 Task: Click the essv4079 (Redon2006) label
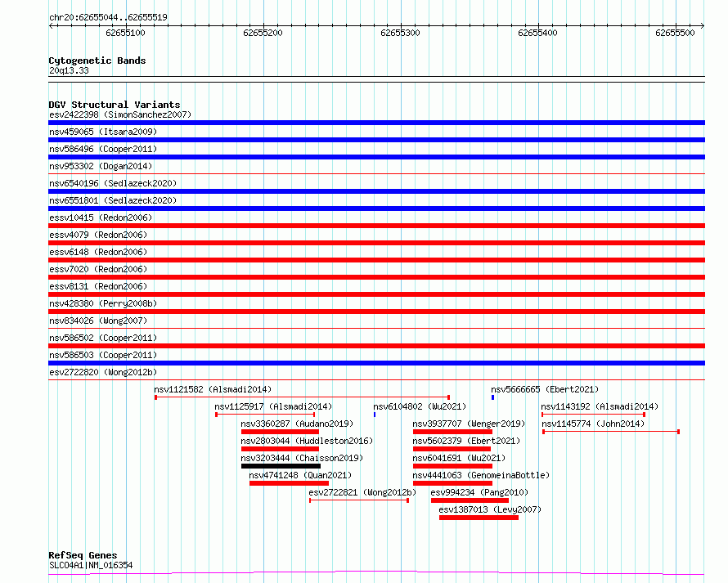coord(98,235)
